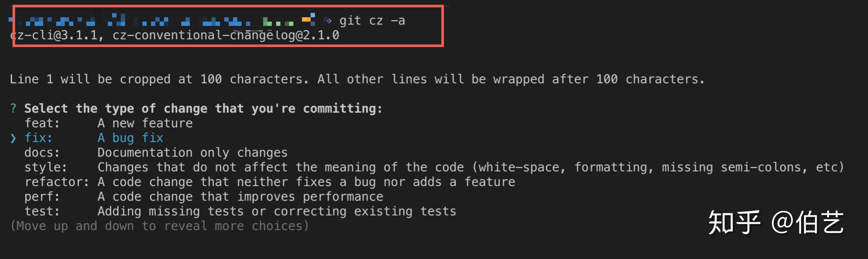Choose the refactor commit type option
Screen dimensions: 868x259
270,182
